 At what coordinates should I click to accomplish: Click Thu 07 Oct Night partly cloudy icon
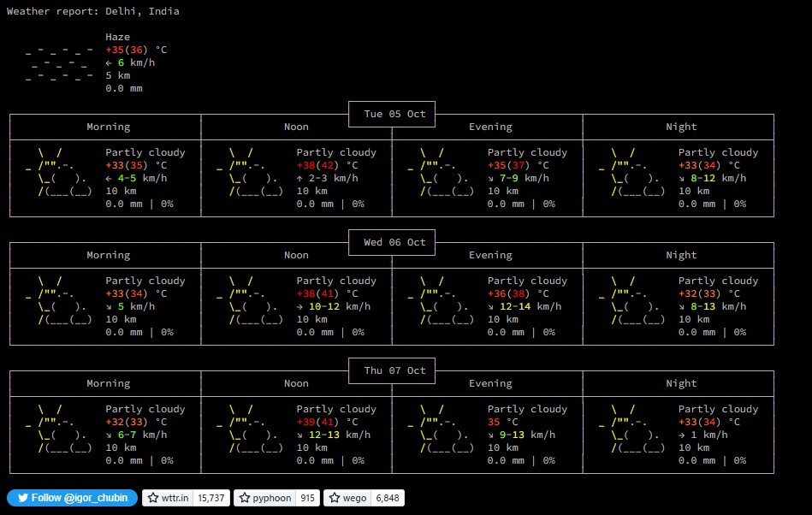click(631, 429)
